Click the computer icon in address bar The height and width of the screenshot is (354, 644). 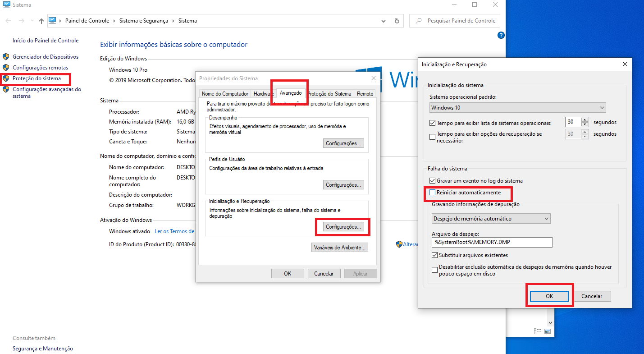point(52,20)
